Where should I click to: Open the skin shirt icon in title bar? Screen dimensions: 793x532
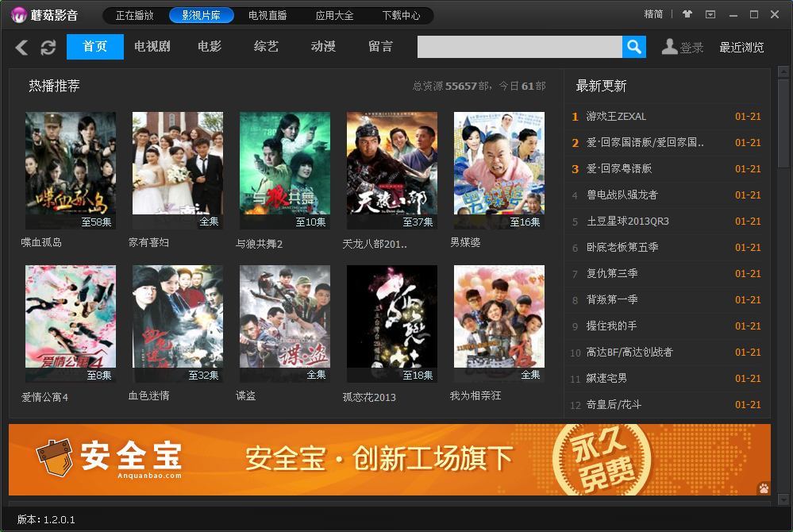coord(687,14)
